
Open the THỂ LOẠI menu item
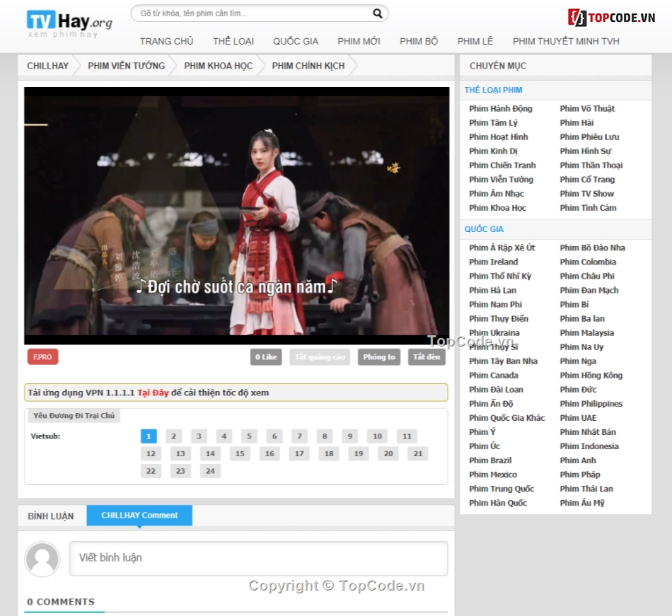click(233, 41)
